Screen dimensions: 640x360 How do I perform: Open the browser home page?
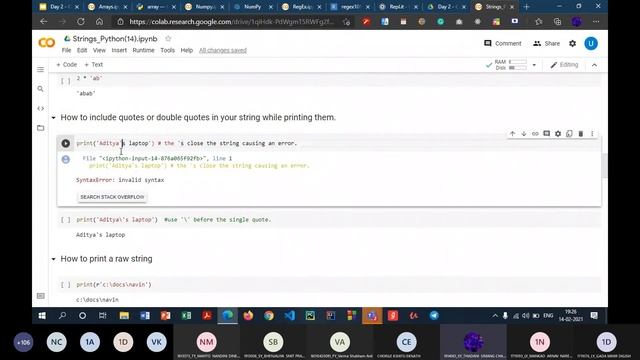[x=99, y=22]
